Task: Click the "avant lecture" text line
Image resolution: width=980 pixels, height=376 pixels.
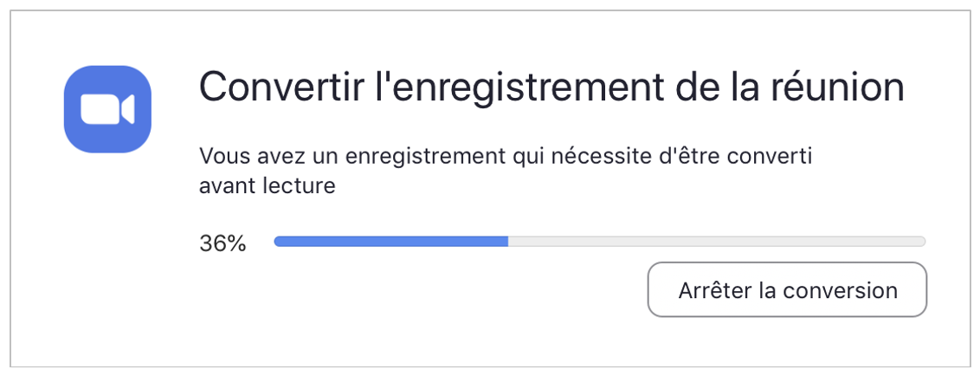Action: tap(267, 185)
